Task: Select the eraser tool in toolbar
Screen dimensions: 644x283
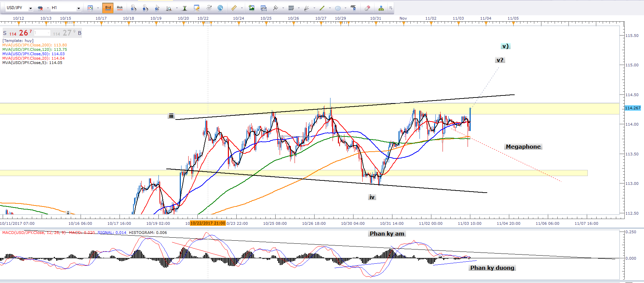Action: [x=367, y=8]
